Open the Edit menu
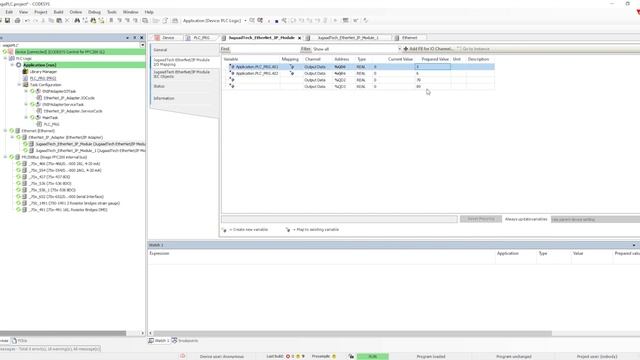The width and height of the screenshot is (640, 360). 9,12
